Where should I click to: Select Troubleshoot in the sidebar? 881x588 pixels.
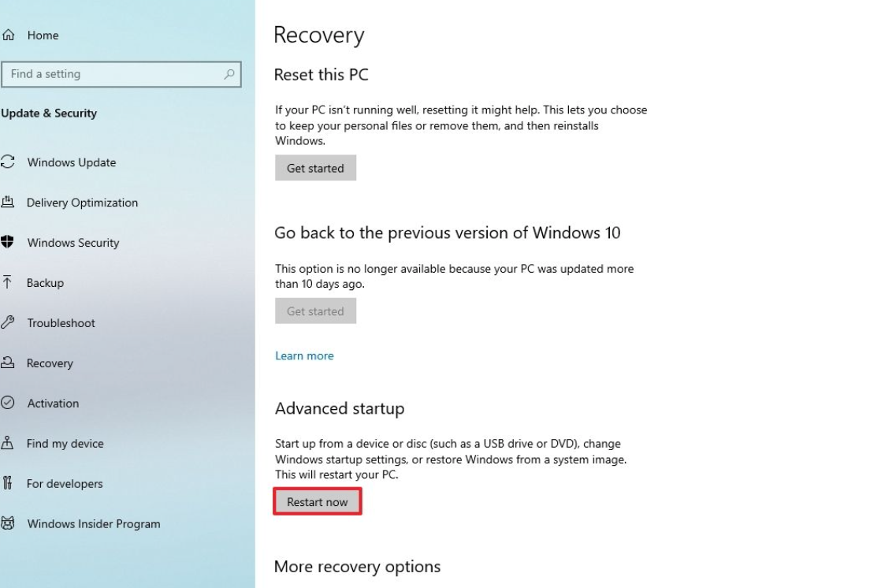tap(61, 323)
